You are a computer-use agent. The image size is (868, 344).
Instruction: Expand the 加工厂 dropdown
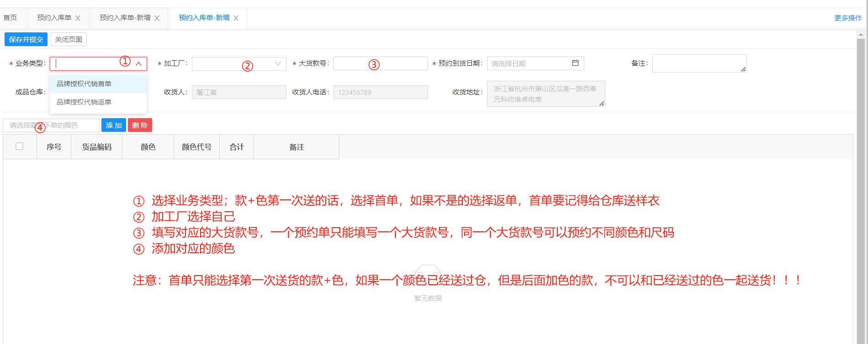277,64
